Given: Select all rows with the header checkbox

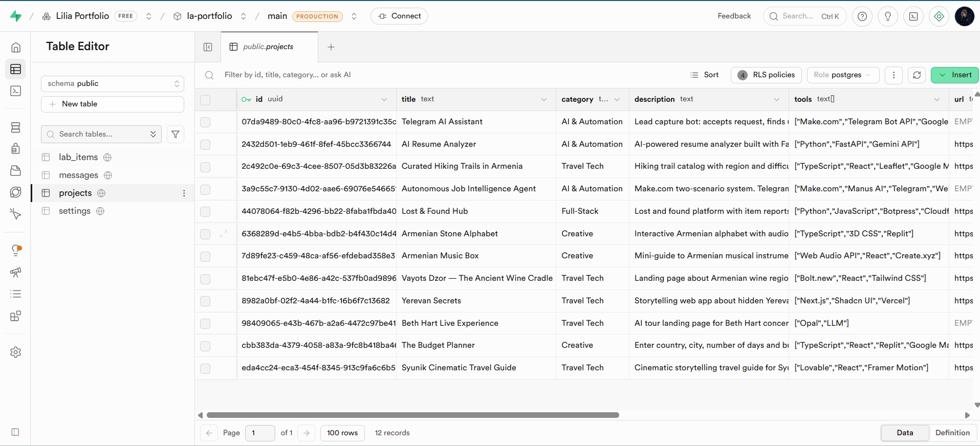Looking at the screenshot, I should tap(205, 100).
